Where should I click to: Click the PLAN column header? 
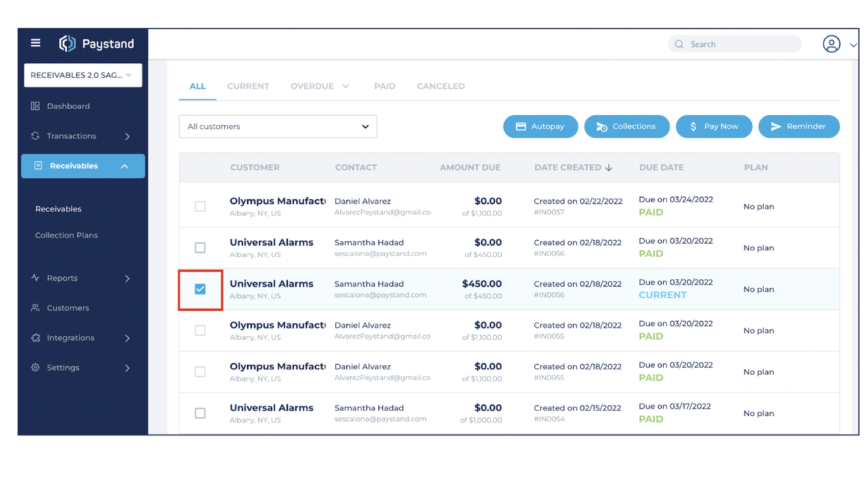pyautogui.click(x=756, y=168)
